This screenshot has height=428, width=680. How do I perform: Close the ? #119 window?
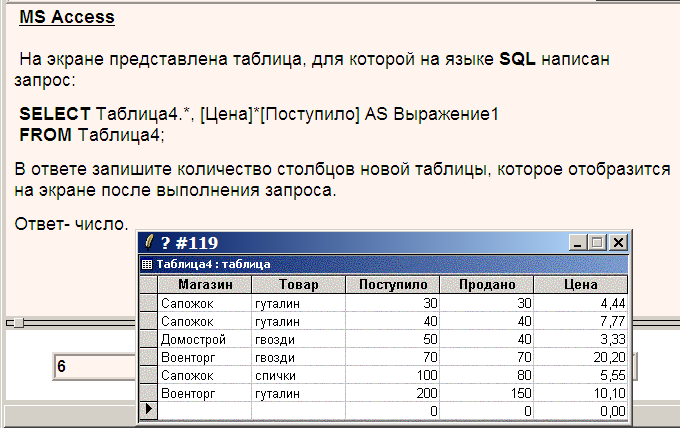click(x=618, y=242)
